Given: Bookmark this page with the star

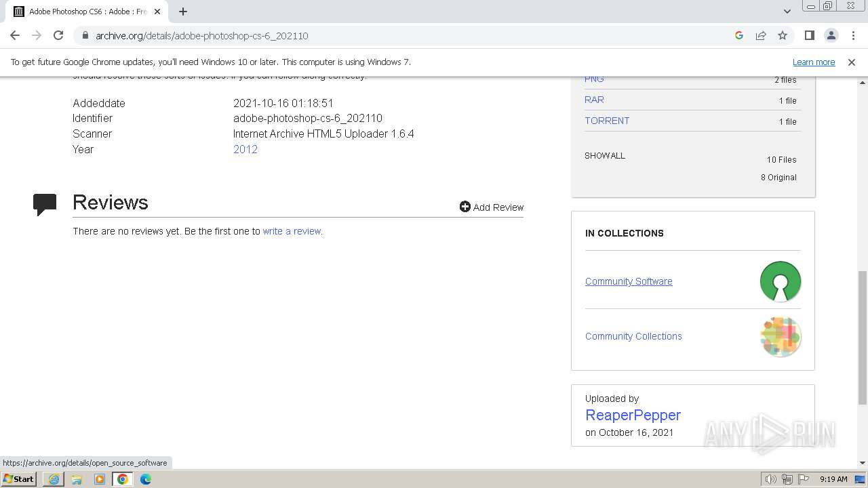Looking at the screenshot, I should click(x=783, y=35).
